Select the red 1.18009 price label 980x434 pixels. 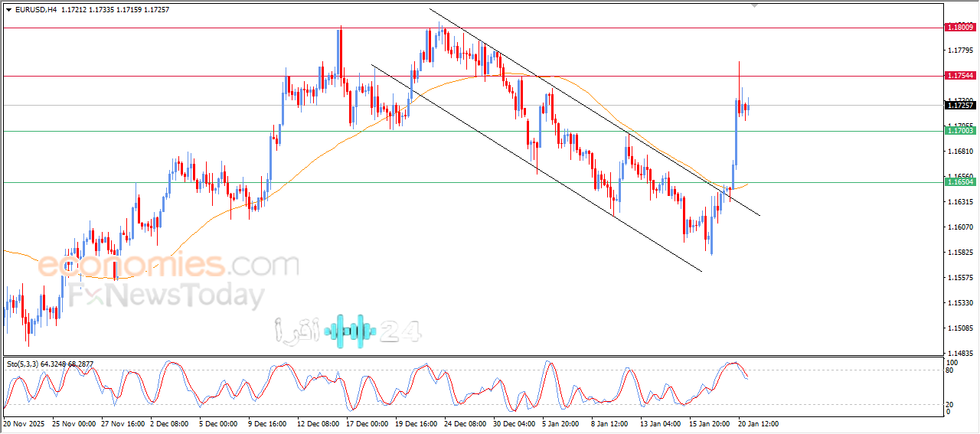pos(960,28)
